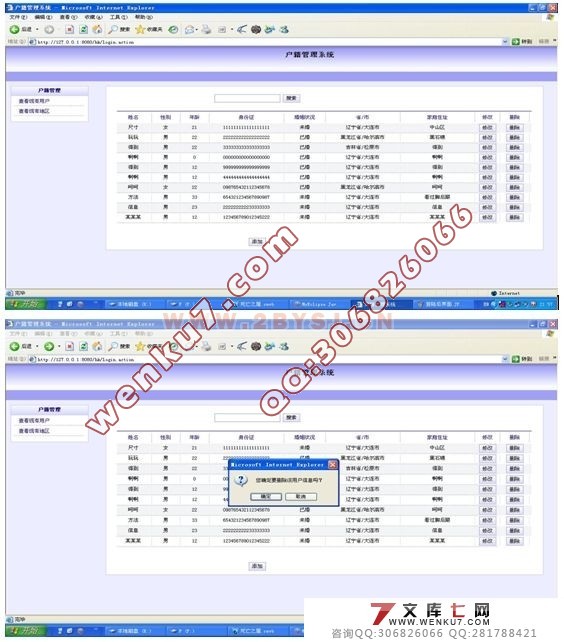Open the 查看 menu in upper window

click(x=68, y=17)
